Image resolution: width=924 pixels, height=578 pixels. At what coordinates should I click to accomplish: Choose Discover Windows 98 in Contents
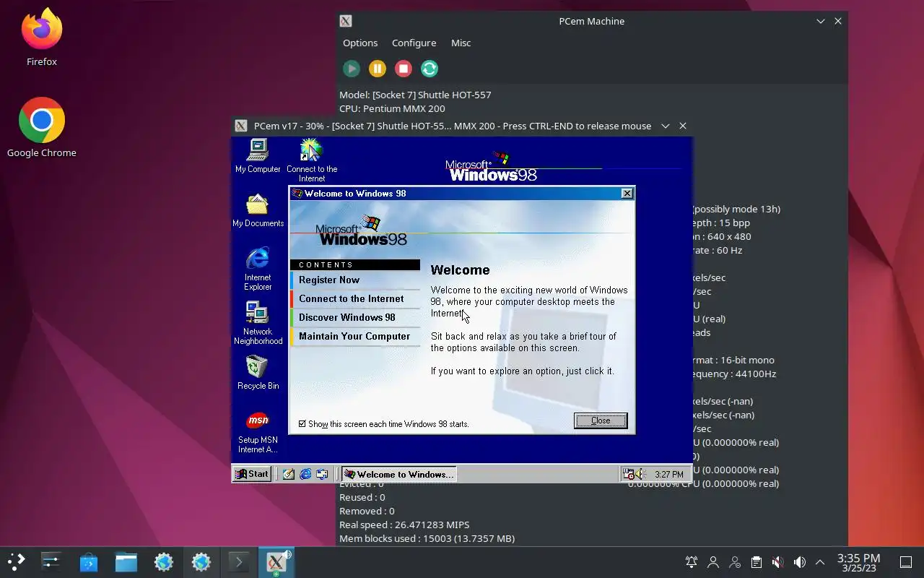coord(355,317)
